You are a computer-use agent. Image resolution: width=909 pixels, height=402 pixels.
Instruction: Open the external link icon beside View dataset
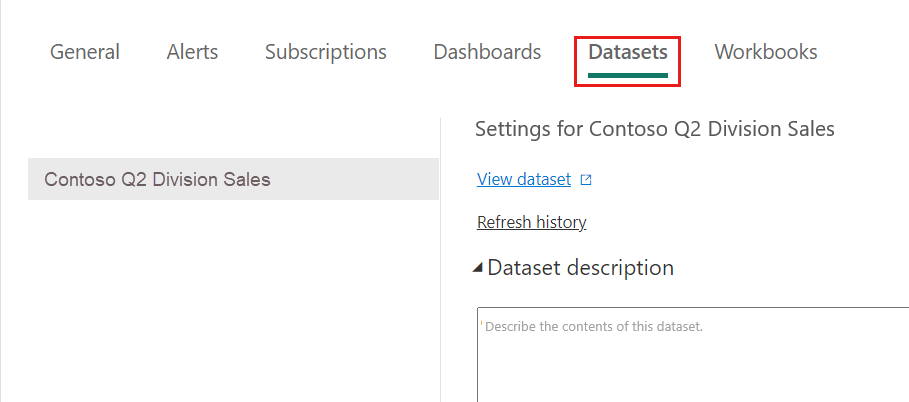[x=587, y=180]
